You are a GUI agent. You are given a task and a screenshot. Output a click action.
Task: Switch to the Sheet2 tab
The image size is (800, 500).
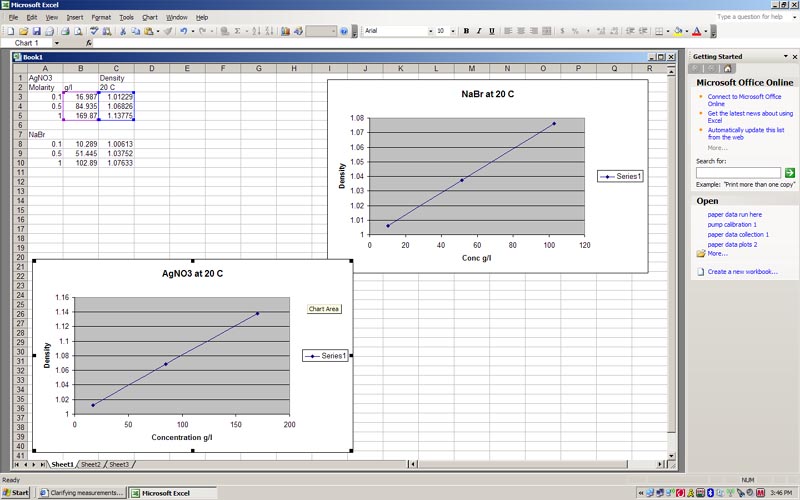click(x=90, y=465)
